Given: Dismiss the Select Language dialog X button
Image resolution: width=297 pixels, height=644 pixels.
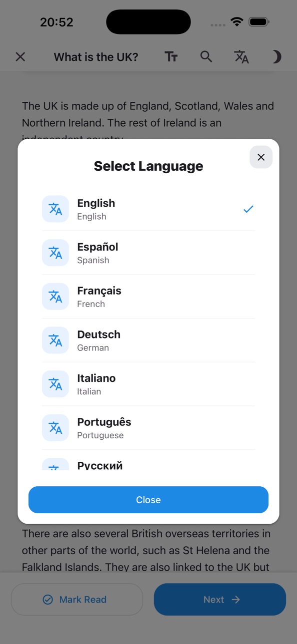Looking at the screenshot, I should (261, 157).
